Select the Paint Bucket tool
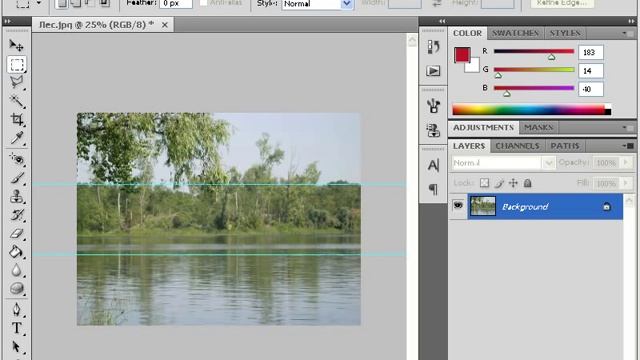640x360 pixels. point(17,252)
